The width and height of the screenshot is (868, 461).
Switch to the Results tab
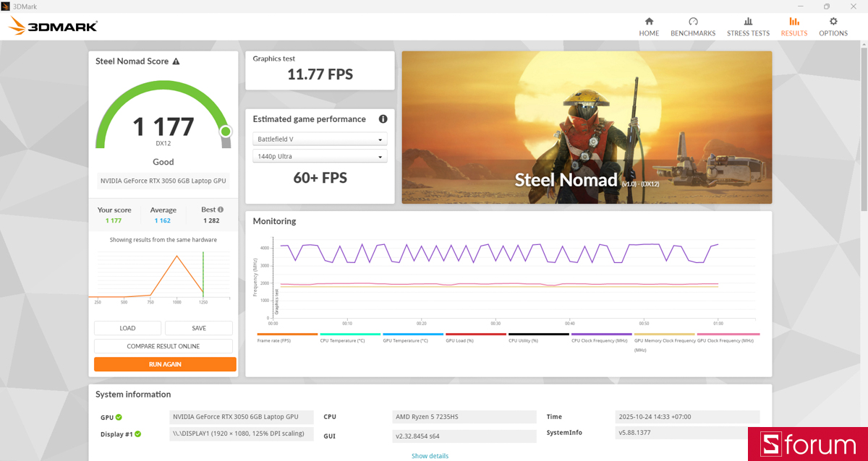pos(794,27)
